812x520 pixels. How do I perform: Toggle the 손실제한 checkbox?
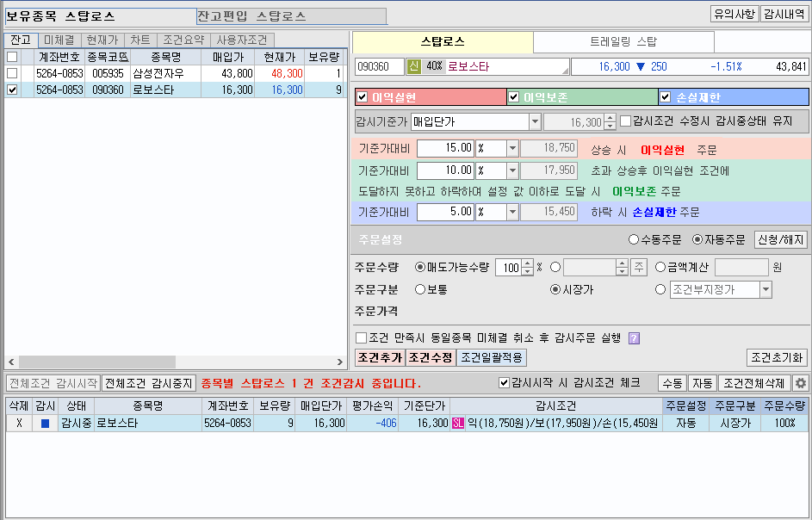(x=666, y=96)
